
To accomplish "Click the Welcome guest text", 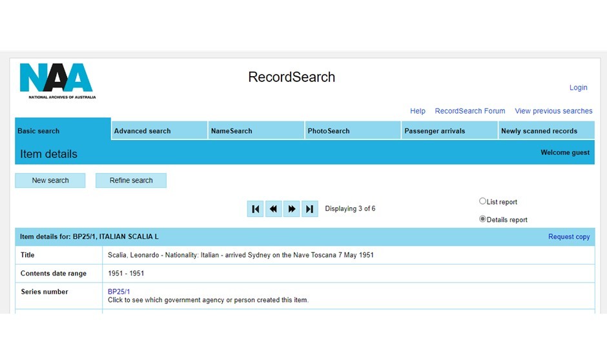I will (x=565, y=152).
